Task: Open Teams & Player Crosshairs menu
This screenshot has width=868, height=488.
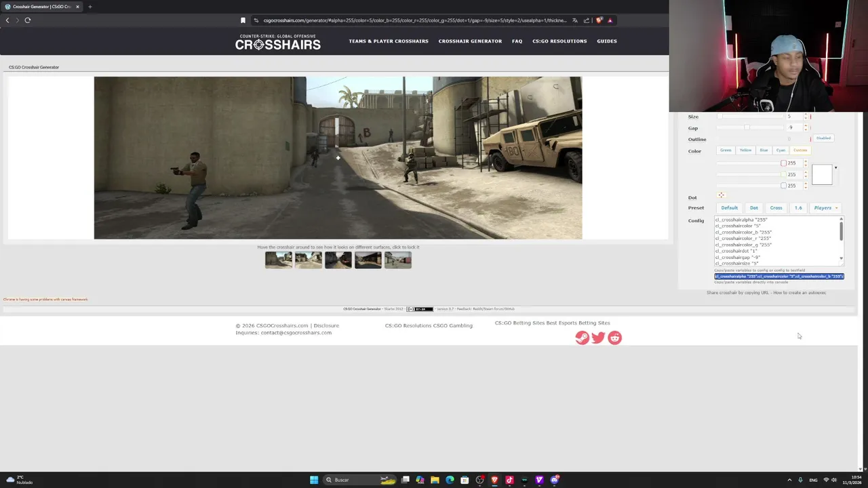Action: coord(389,41)
